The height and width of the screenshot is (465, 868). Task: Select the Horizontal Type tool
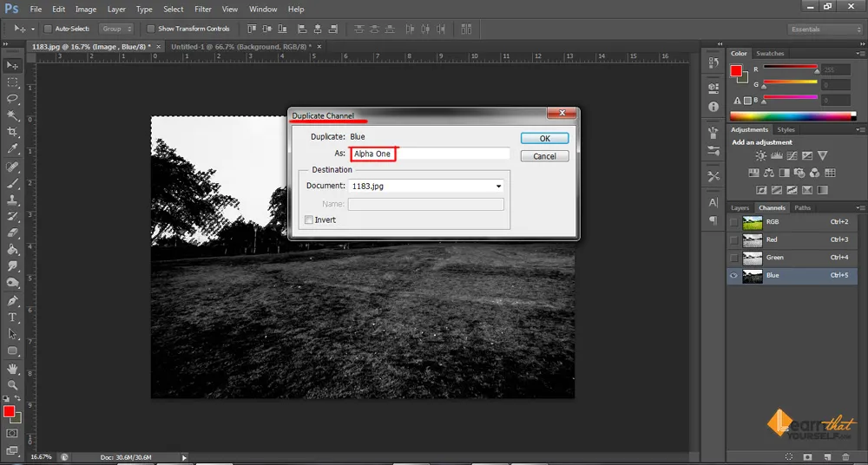coord(13,318)
